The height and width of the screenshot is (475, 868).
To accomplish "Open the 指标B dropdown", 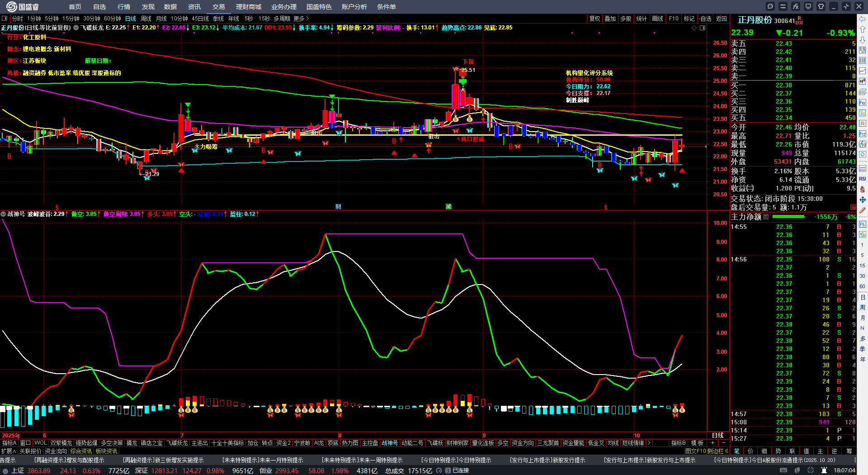I will [x=679, y=443].
